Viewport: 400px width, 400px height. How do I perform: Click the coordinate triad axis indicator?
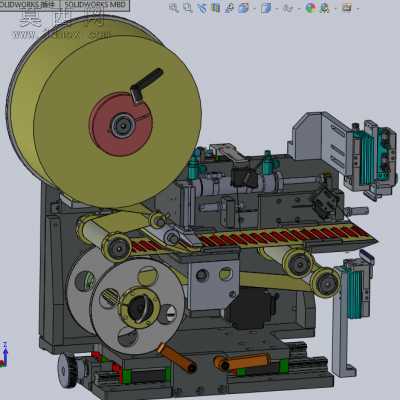(x=4, y=354)
